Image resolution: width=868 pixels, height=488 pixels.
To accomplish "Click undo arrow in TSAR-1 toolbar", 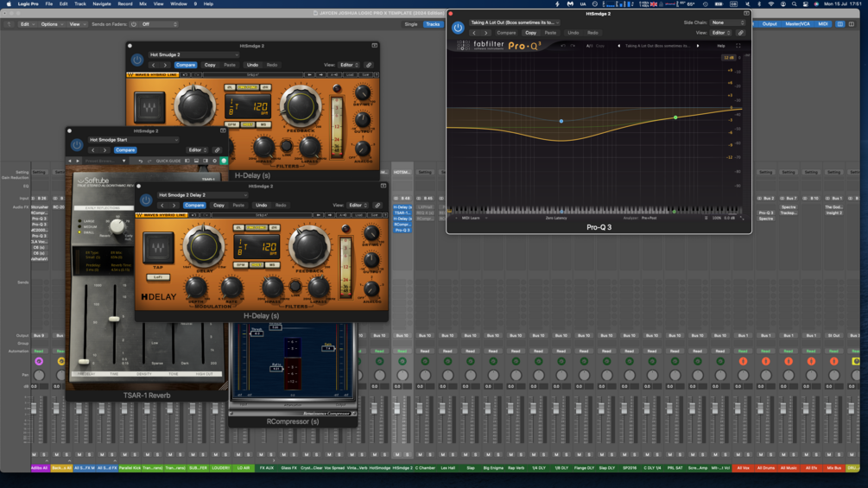I will click(x=141, y=161).
